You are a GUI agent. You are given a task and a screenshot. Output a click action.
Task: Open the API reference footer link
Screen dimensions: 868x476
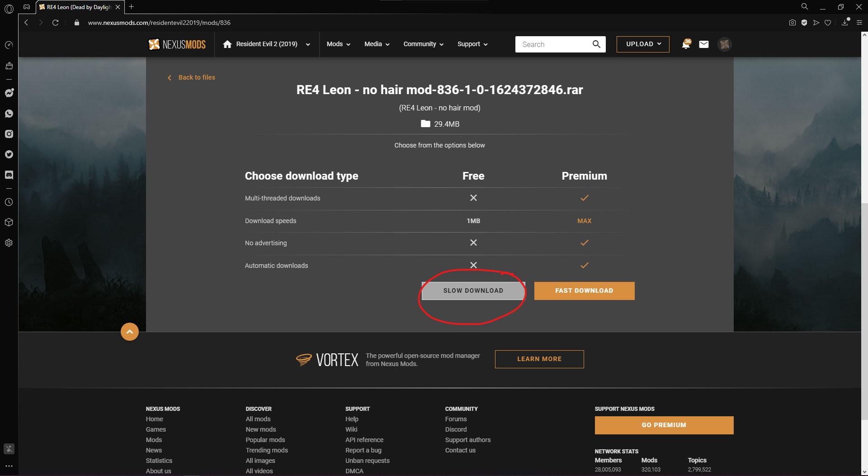pos(364,440)
